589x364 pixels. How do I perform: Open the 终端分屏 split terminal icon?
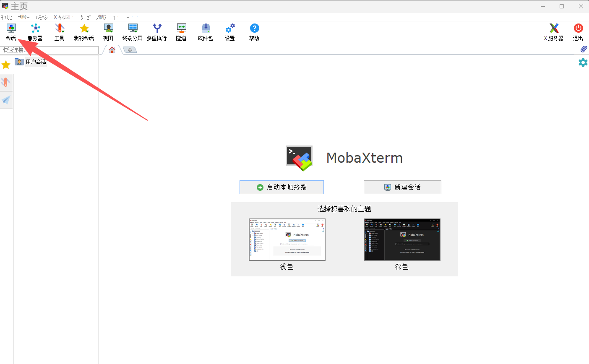tap(133, 32)
